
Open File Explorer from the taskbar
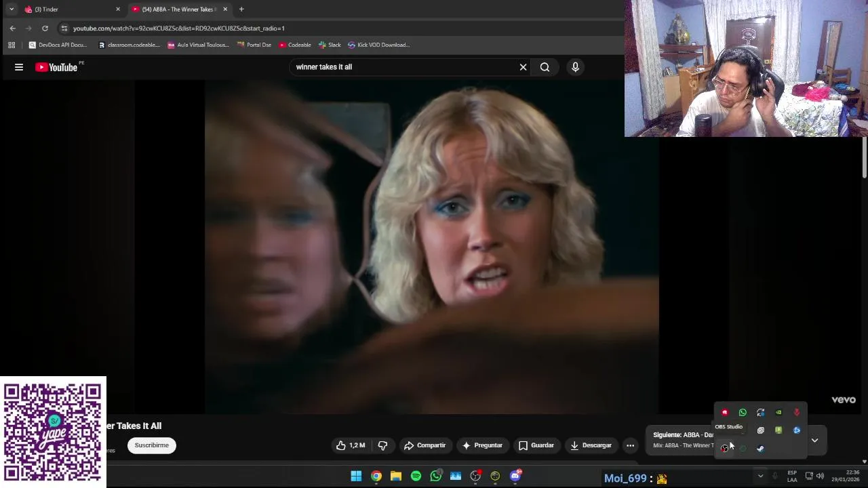coord(396,476)
